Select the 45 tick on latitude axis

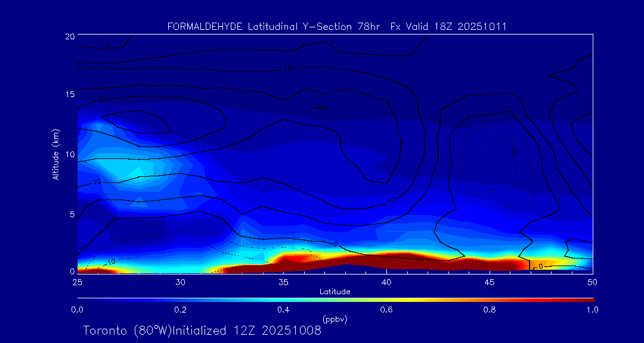(x=490, y=281)
